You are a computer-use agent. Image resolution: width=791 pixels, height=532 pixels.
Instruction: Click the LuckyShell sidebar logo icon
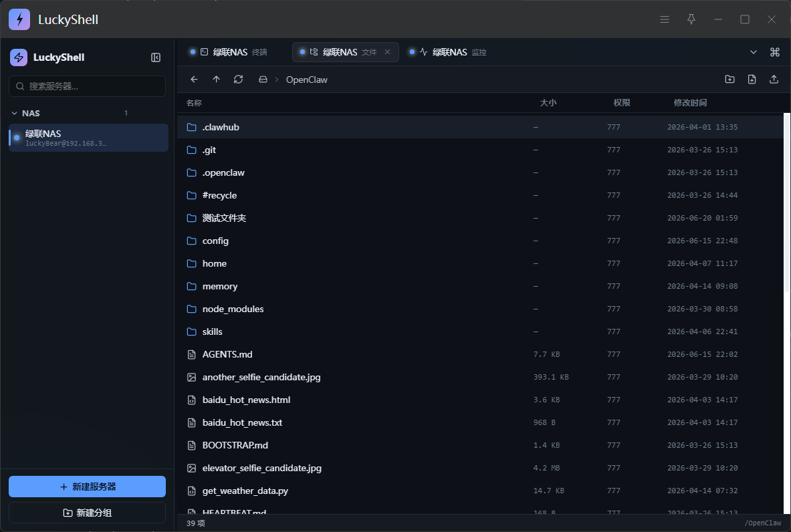[x=19, y=57]
